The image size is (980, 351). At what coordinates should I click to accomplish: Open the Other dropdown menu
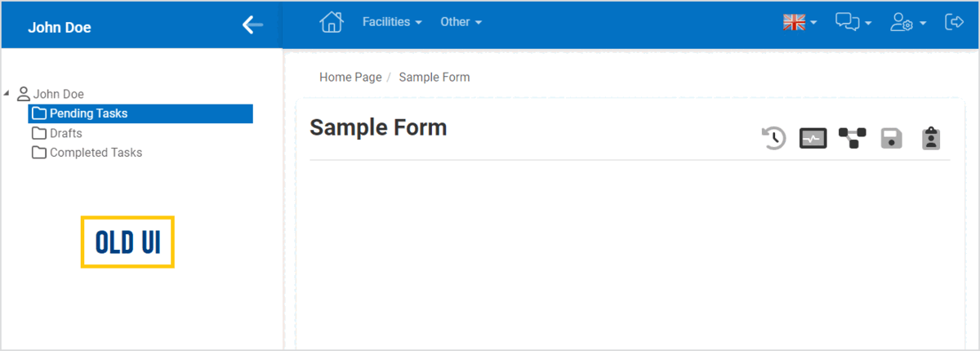point(461,22)
